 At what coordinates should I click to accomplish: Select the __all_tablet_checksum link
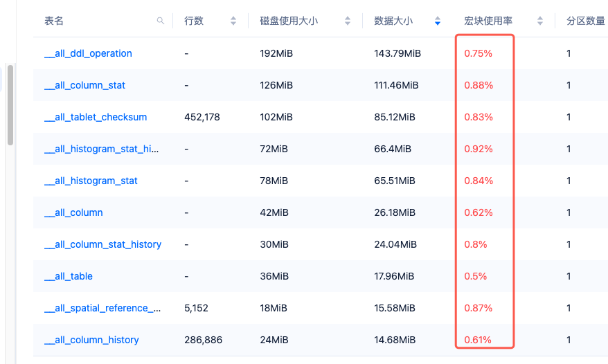[x=96, y=117]
